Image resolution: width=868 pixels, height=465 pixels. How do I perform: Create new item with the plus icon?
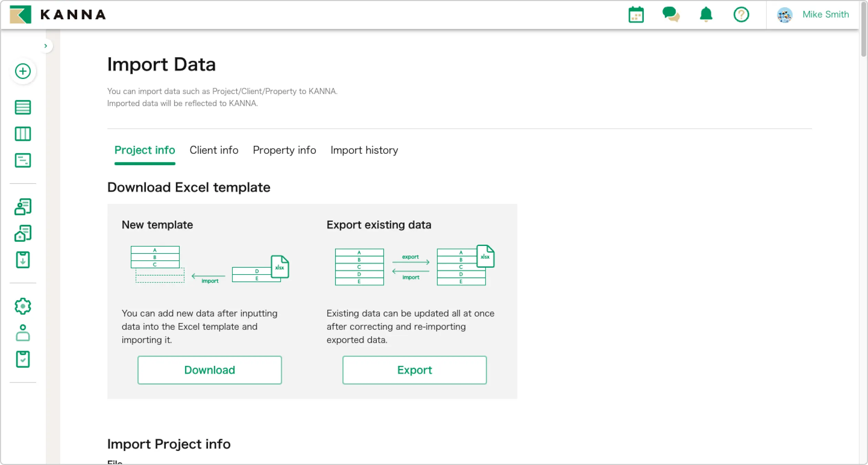[23, 71]
